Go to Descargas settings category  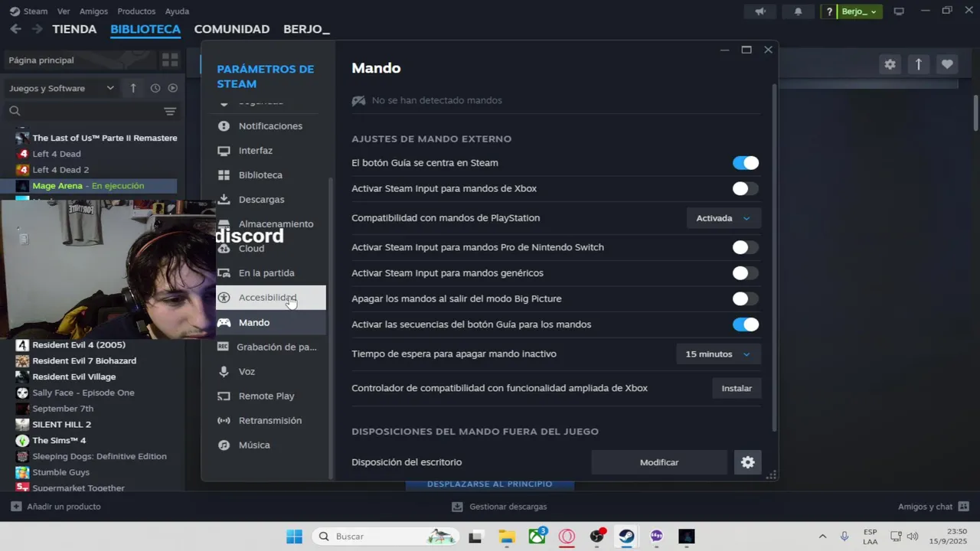270,200
